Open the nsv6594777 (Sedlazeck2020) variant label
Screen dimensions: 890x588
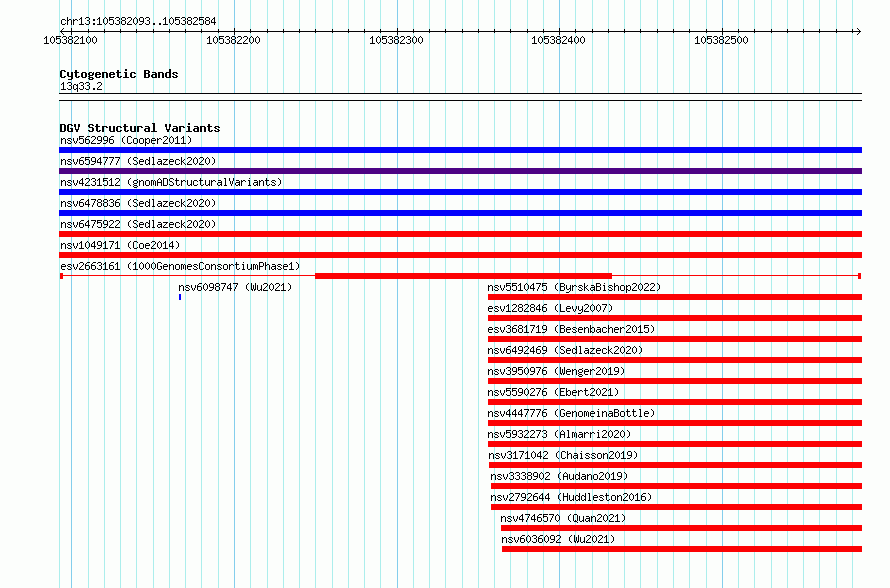click(138, 161)
